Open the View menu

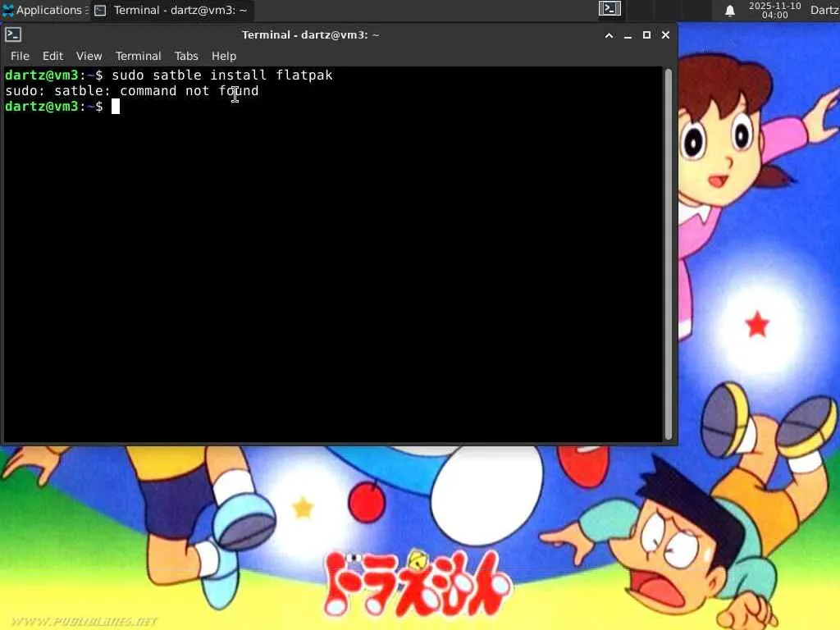coord(89,56)
